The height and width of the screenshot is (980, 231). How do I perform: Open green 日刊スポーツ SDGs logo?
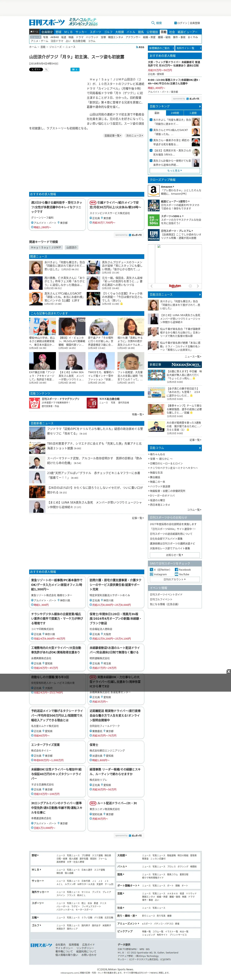tap(153, 220)
